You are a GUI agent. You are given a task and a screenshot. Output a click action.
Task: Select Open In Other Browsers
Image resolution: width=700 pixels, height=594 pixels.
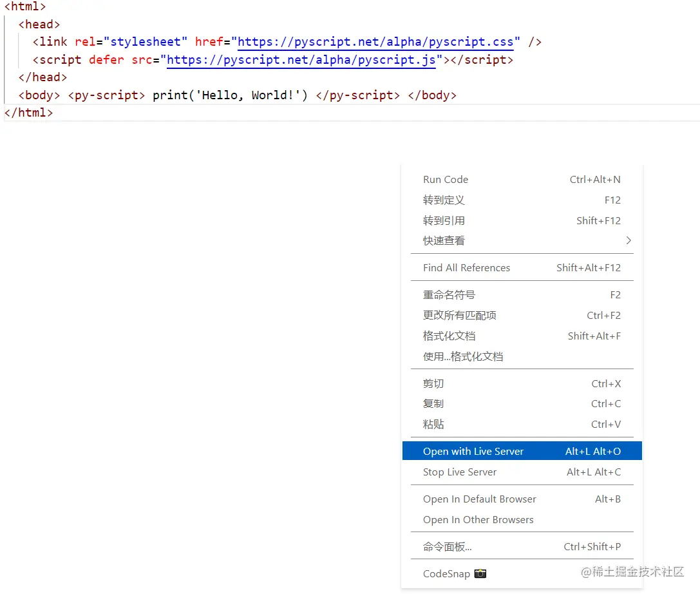pos(522,520)
